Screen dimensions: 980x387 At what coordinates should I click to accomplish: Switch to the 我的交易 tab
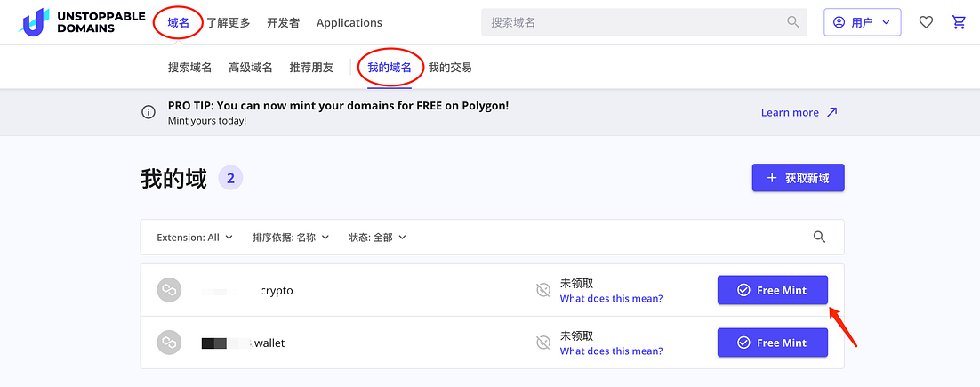click(450, 68)
